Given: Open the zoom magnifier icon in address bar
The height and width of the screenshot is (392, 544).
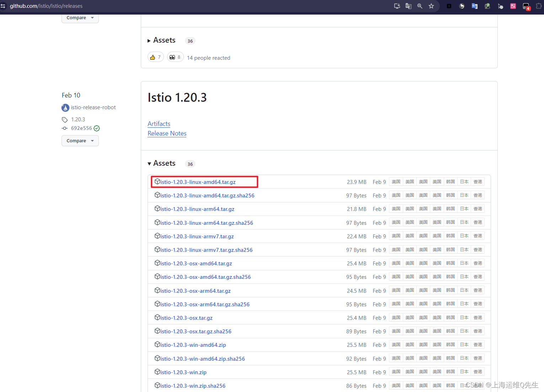Looking at the screenshot, I should coord(420,6).
